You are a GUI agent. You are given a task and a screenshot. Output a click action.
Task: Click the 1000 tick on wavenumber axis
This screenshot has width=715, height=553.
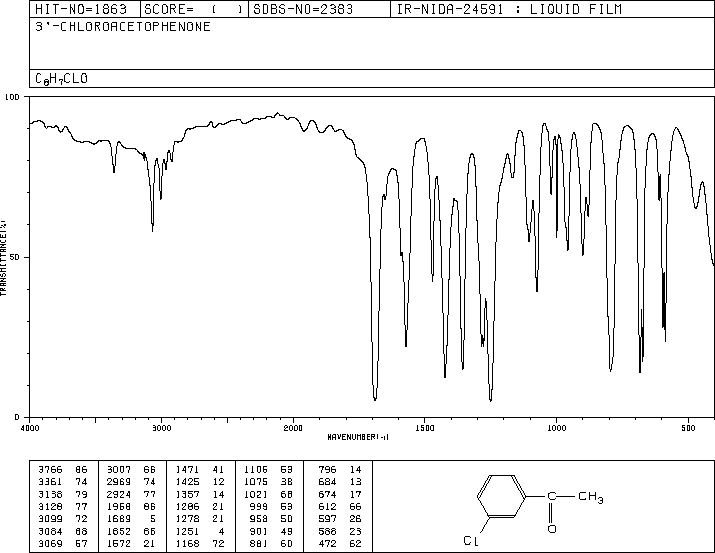[556, 427]
